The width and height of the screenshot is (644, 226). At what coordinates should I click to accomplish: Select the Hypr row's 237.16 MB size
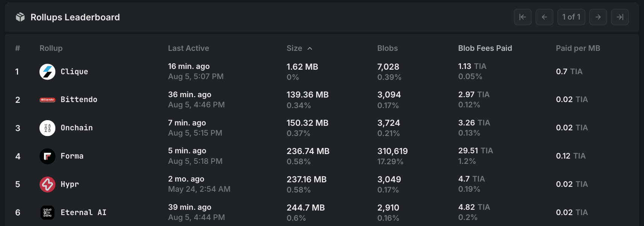(306, 179)
